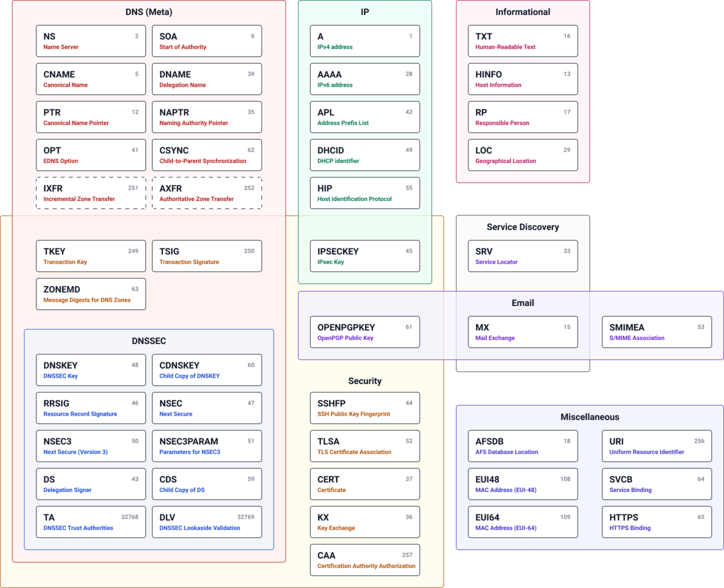724x588 pixels.
Task: Select the Miscellaneous group header
Action: 589,417
